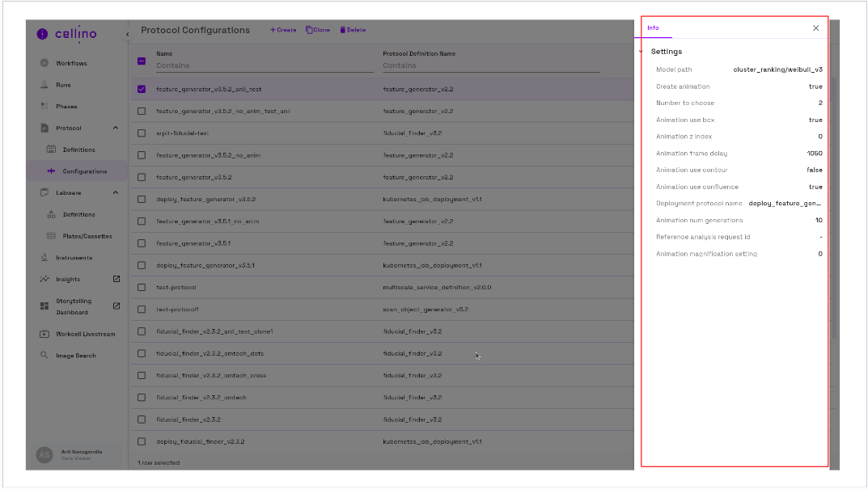Toggle the select-all header checkbox
This screenshot has height=489, width=868.
[x=142, y=61]
